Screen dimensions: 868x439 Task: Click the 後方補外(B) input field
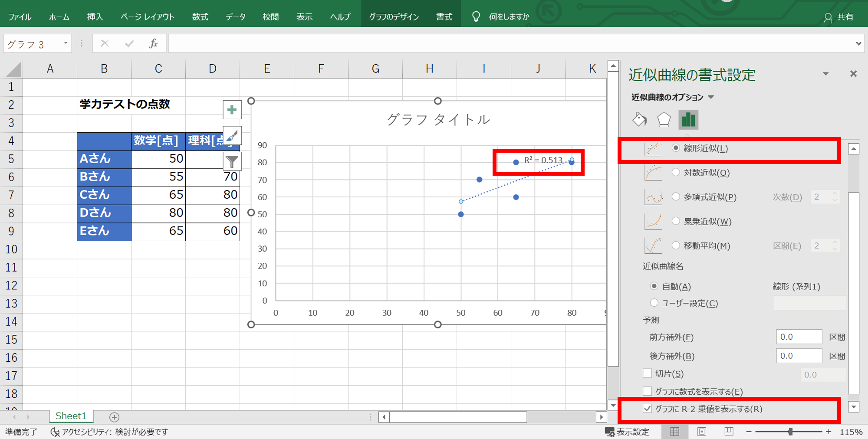799,356
